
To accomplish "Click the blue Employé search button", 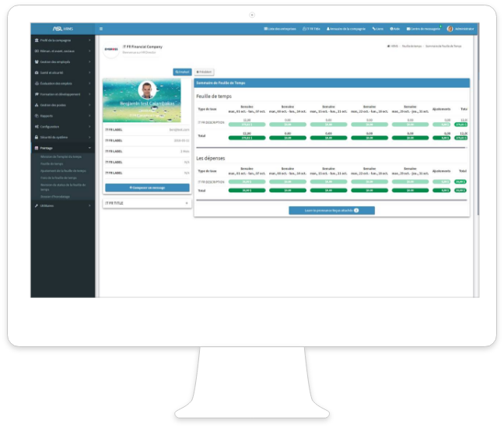I will 181,72.
